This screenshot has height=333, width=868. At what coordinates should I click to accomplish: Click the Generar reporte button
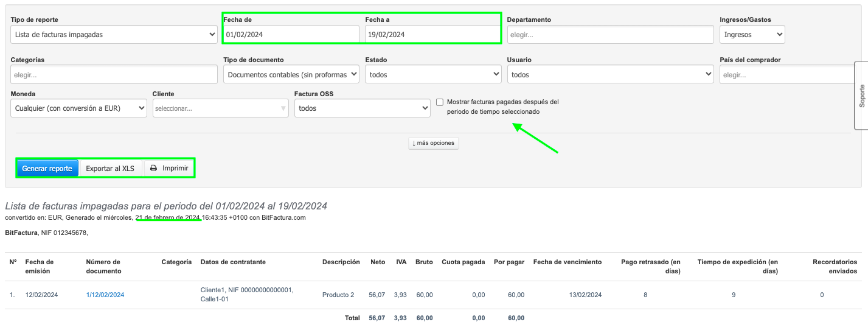[x=47, y=169]
